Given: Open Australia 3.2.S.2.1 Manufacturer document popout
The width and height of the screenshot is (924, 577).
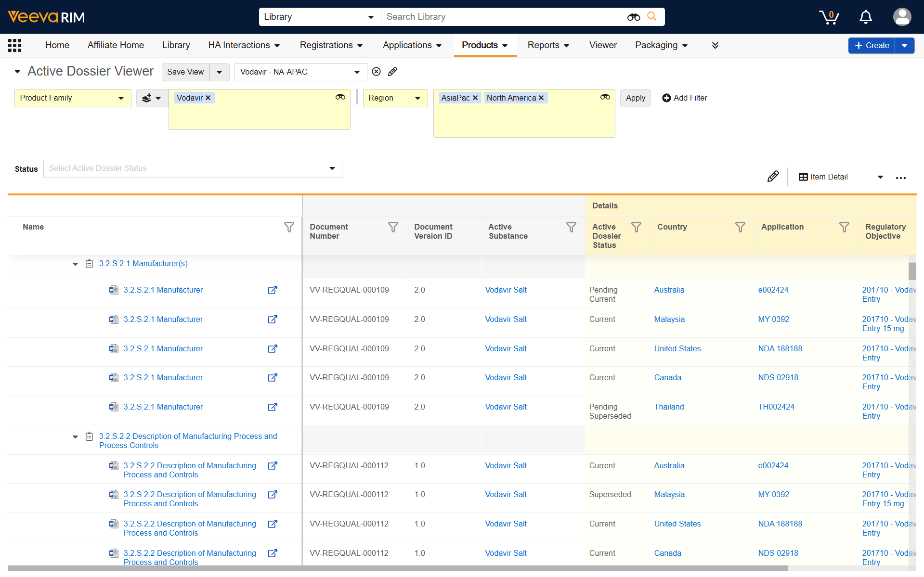Looking at the screenshot, I should 273,290.
